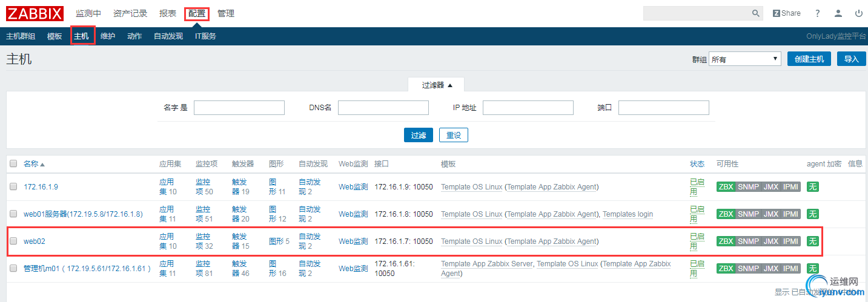Open Templates login template link
This screenshot has width=868, height=302.
tap(628, 214)
